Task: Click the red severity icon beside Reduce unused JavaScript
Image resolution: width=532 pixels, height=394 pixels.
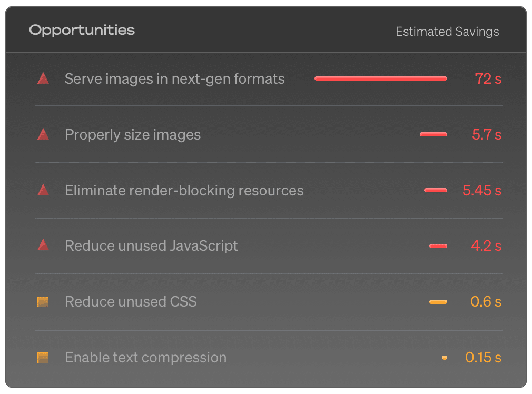Action: (x=43, y=245)
